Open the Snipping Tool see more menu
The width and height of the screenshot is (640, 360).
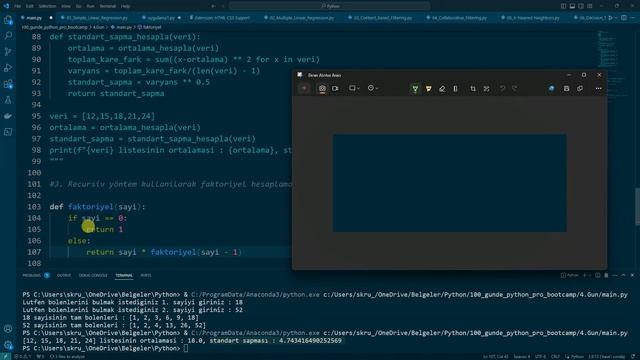coord(598,89)
